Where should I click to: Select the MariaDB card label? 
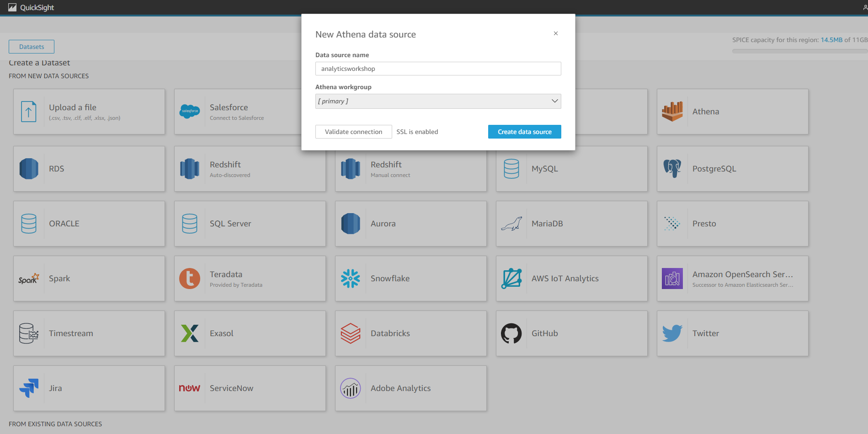[x=547, y=224]
